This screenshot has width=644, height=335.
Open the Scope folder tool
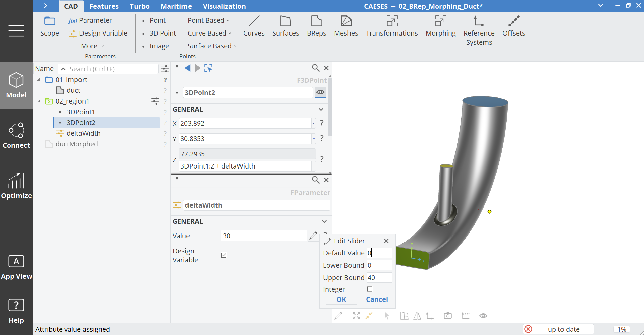pos(49,26)
